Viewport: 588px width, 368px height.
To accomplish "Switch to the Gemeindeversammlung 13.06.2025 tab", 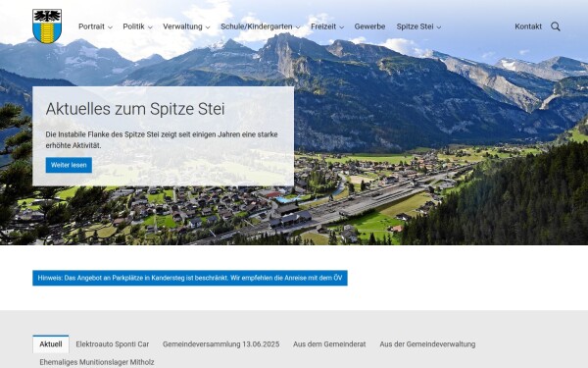I will click(220, 344).
